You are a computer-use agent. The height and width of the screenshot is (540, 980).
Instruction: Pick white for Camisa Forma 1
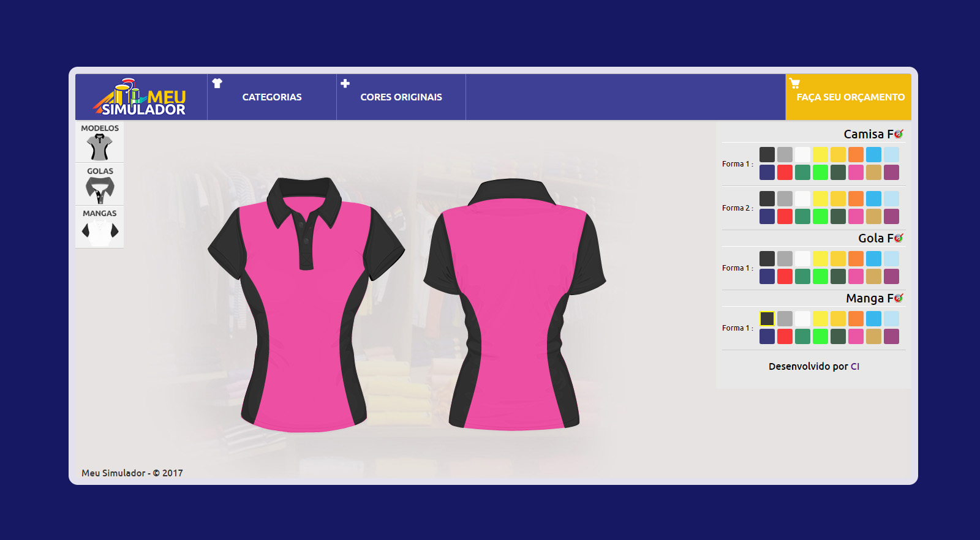pyautogui.click(x=802, y=154)
